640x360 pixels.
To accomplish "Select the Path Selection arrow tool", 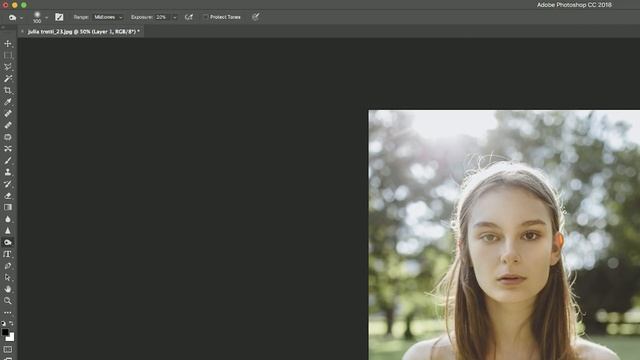I will click(8, 278).
